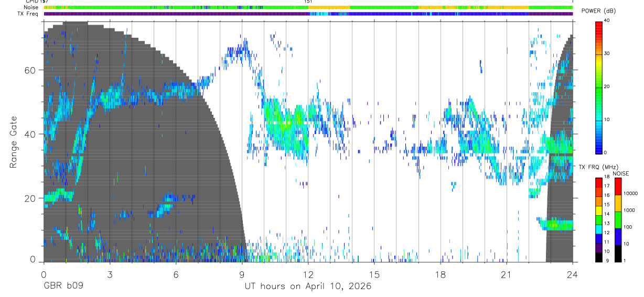Click the '1000' label on noise scale
Image resolution: width=644 pixels, height=297 pixels.
pyautogui.click(x=630, y=210)
